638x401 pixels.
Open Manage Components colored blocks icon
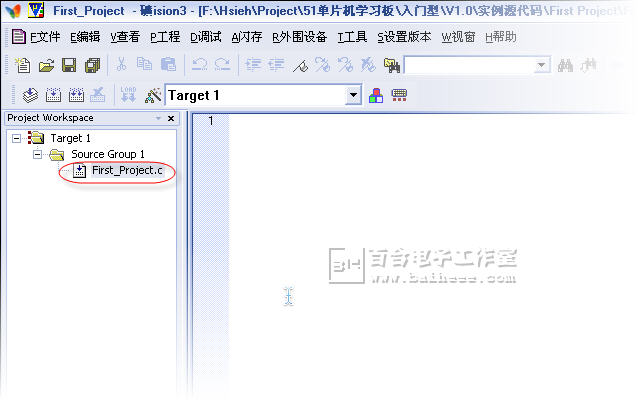pyautogui.click(x=376, y=95)
